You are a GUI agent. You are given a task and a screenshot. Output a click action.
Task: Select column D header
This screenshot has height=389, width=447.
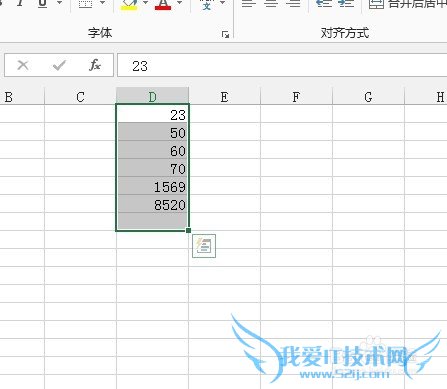point(152,96)
